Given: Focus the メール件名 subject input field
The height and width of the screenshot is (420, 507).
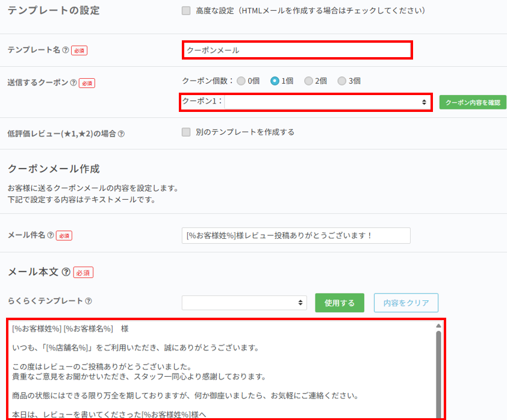Looking at the screenshot, I should [x=295, y=235].
